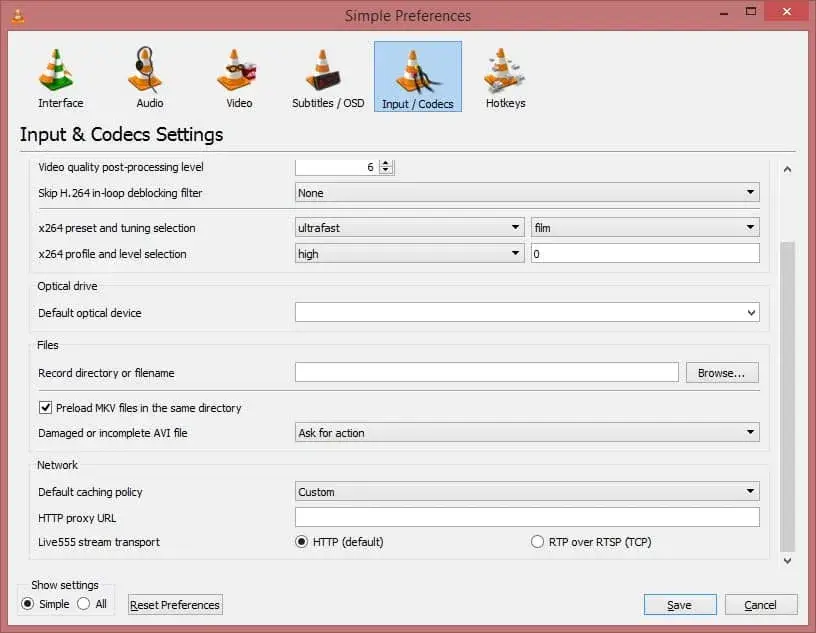816x633 pixels.
Task: Open the x264 tuning dropdown showing film
Action: coord(645,227)
